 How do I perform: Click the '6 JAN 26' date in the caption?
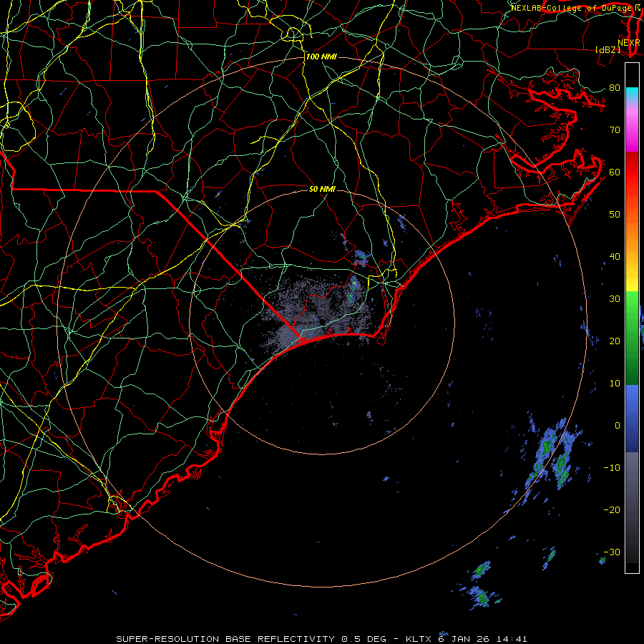tap(464, 638)
